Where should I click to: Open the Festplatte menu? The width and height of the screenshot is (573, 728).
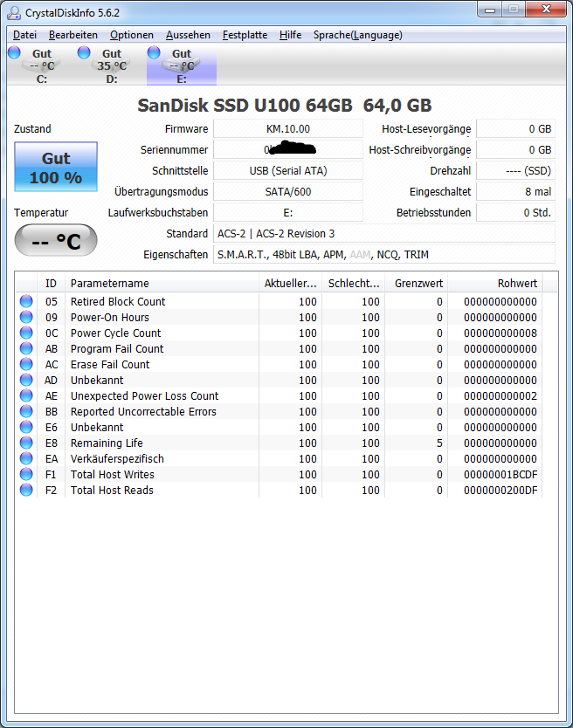[245, 35]
